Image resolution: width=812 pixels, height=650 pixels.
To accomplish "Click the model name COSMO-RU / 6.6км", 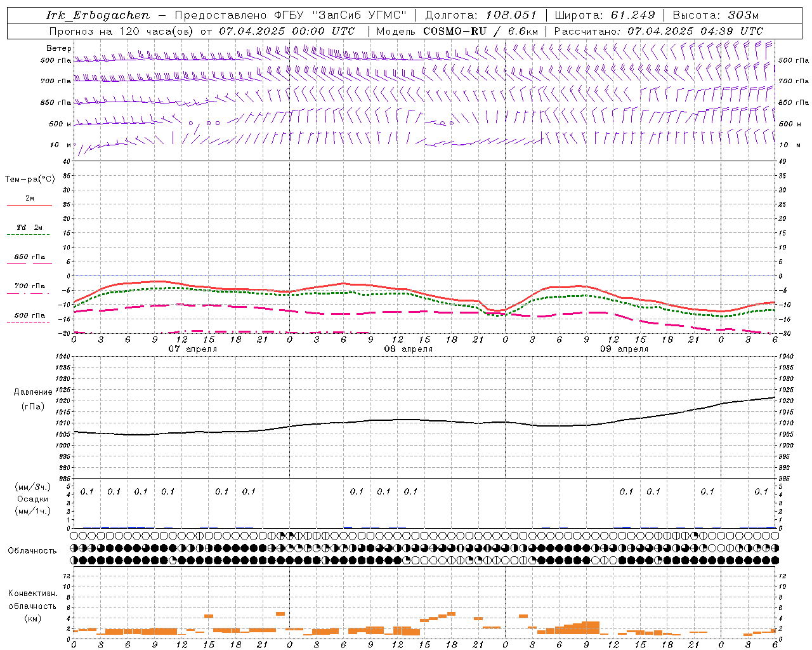I will 481,31.
